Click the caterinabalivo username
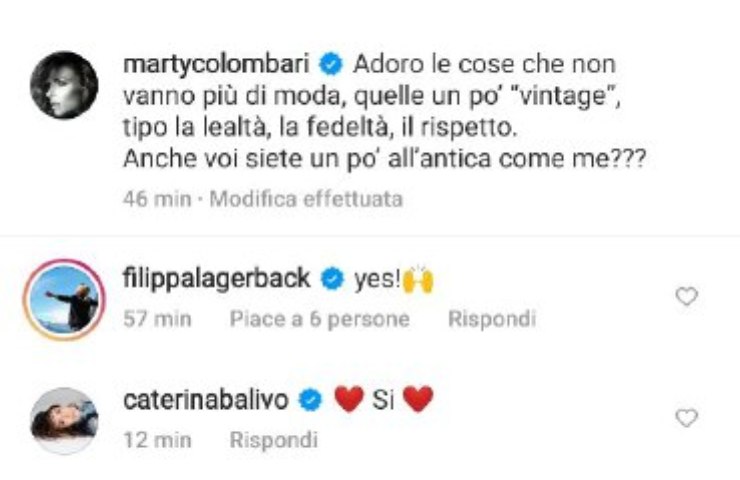Screen dimensions: 740x480 (206, 400)
